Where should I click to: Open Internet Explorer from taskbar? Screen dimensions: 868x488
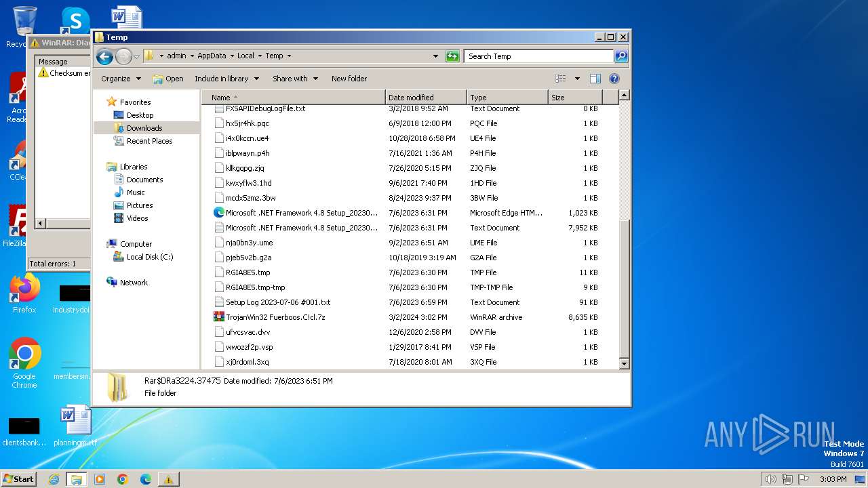click(54, 479)
